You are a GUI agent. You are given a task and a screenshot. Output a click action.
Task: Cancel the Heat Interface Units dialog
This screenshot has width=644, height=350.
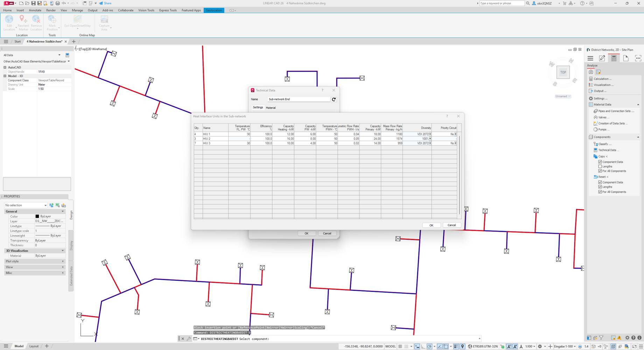(451, 225)
